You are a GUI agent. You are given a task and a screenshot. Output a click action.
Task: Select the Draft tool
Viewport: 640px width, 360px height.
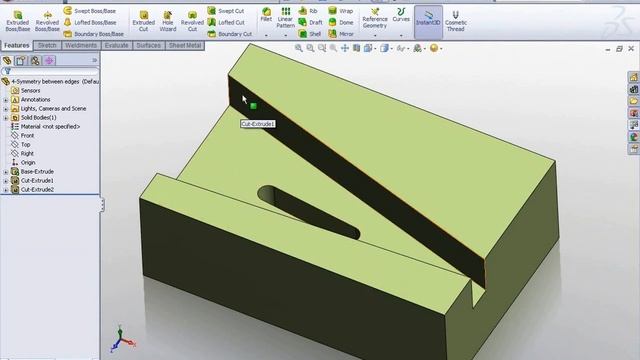(x=311, y=22)
